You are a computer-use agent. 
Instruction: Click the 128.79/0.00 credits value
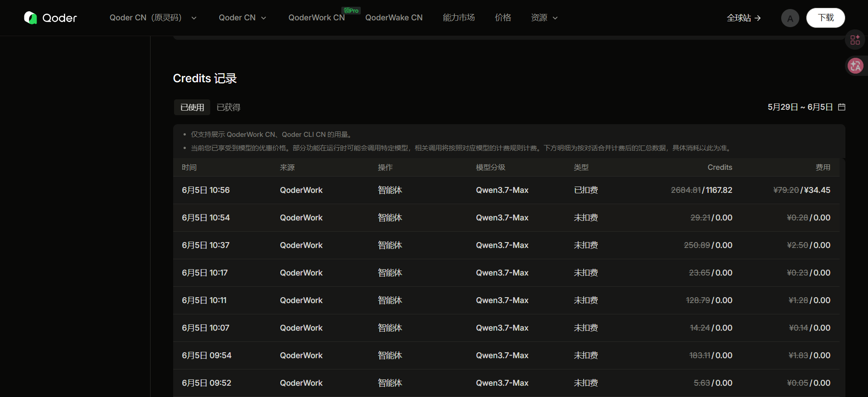[709, 300]
